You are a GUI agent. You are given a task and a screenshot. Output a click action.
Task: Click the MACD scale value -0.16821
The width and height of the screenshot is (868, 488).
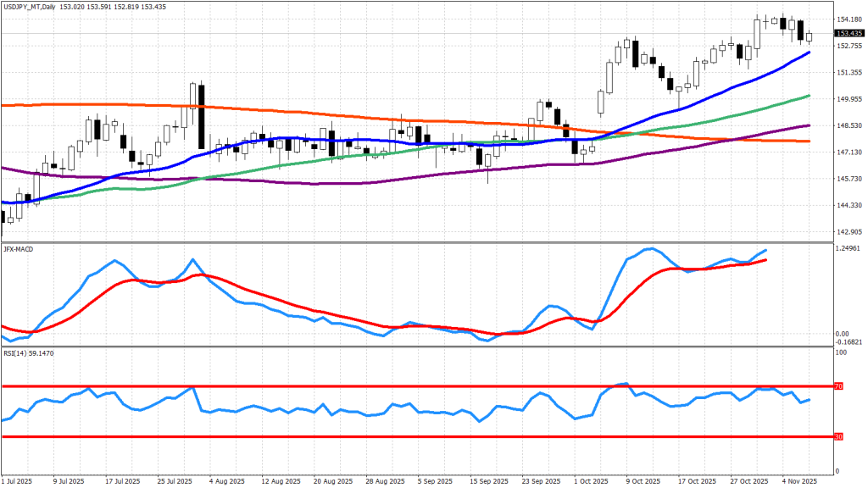tap(849, 343)
